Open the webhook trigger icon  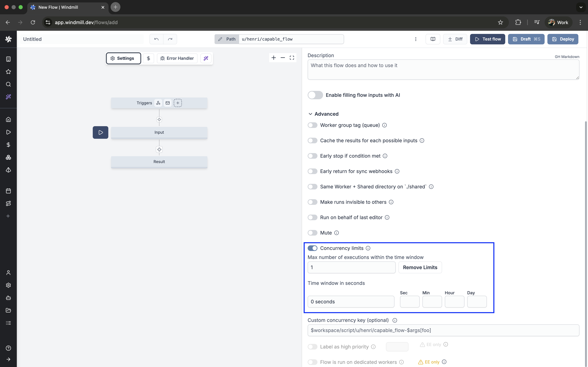pos(158,103)
